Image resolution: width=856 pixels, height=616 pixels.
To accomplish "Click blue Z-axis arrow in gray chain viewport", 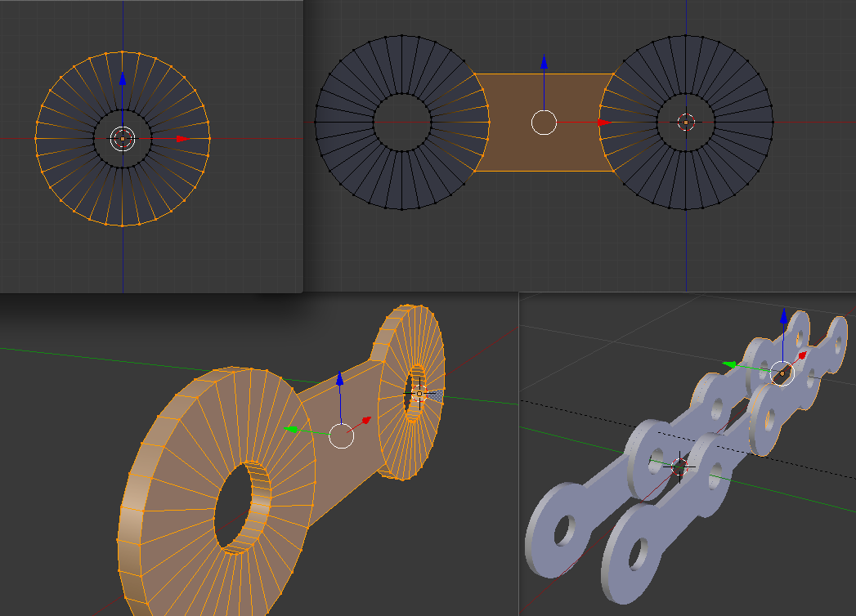I will (x=784, y=315).
